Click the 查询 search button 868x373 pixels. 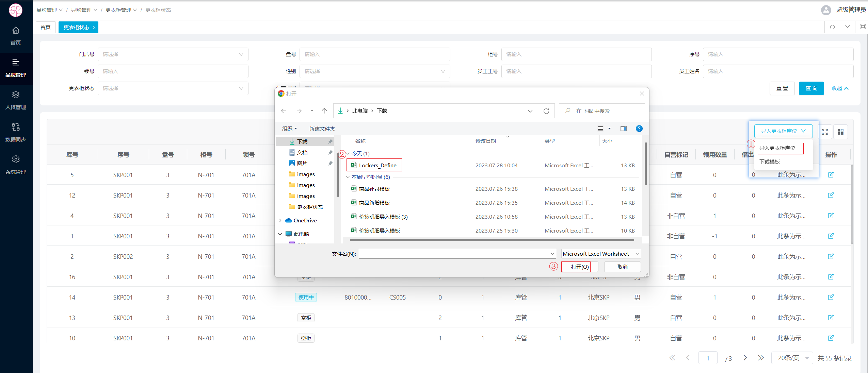[811, 88]
